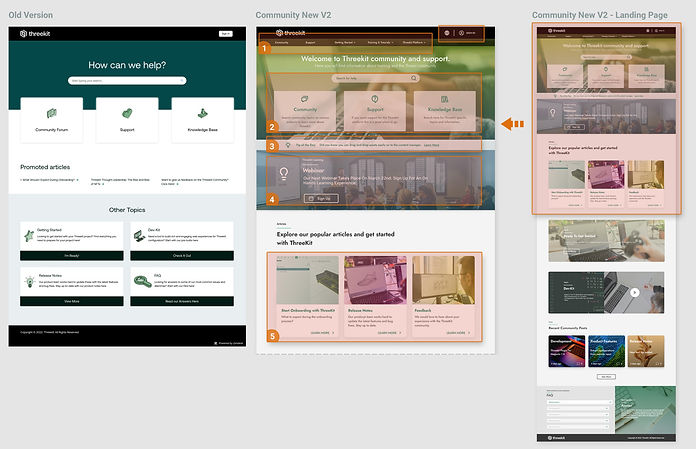
Task: Open the Support card in V2 hero
Action: (375, 111)
